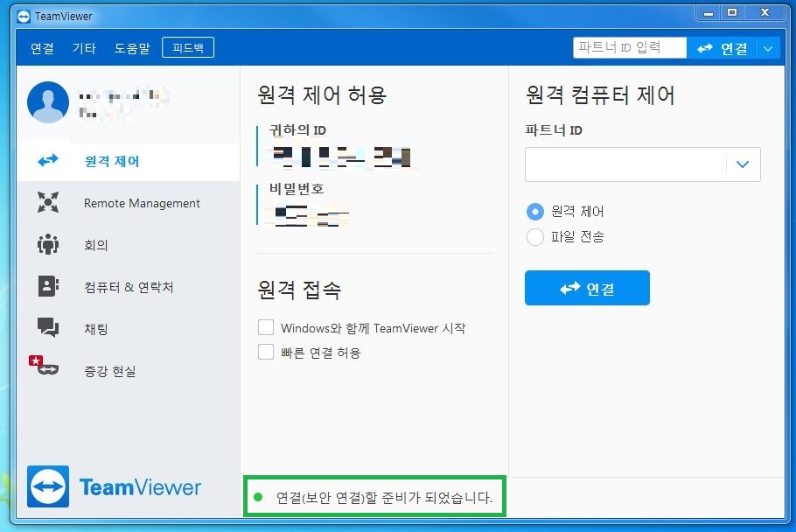
Task: Expand the 파트너 ID dropdown chevron
Action: point(743,164)
